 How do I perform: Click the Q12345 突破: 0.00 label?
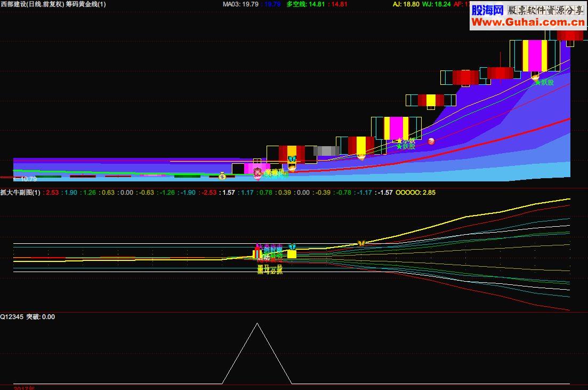point(27,317)
